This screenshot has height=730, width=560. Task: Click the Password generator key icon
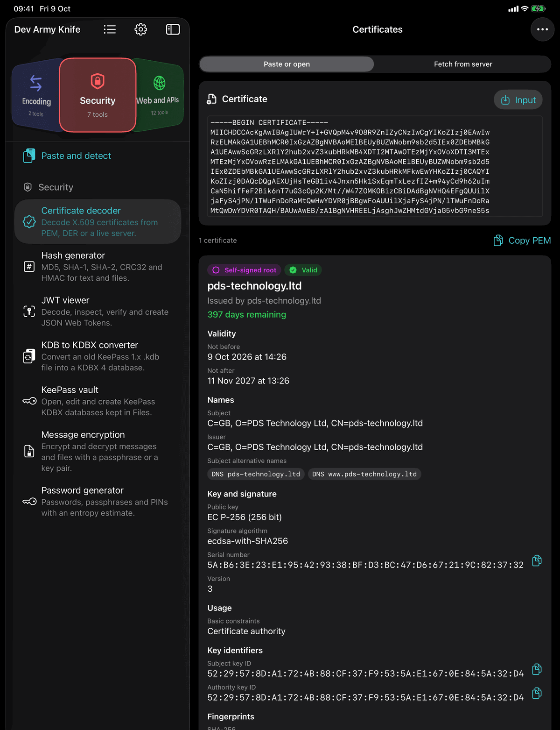pyautogui.click(x=29, y=501)
